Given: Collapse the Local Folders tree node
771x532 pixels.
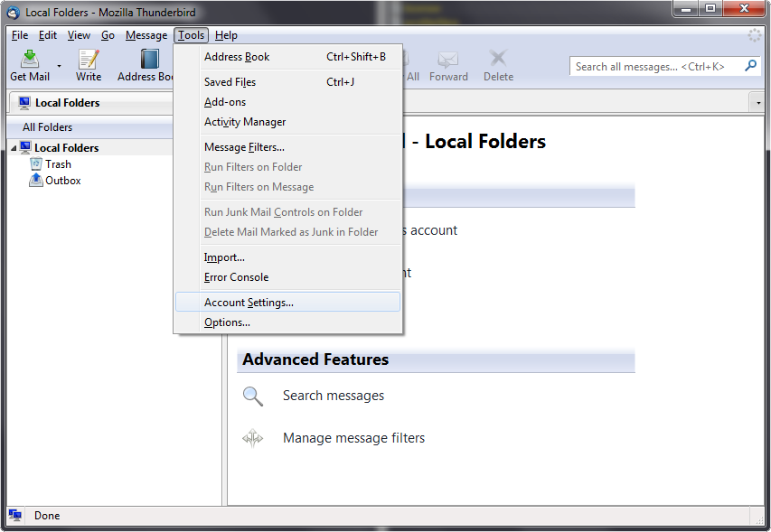Looking at the screenshot, I should (14, 148).
